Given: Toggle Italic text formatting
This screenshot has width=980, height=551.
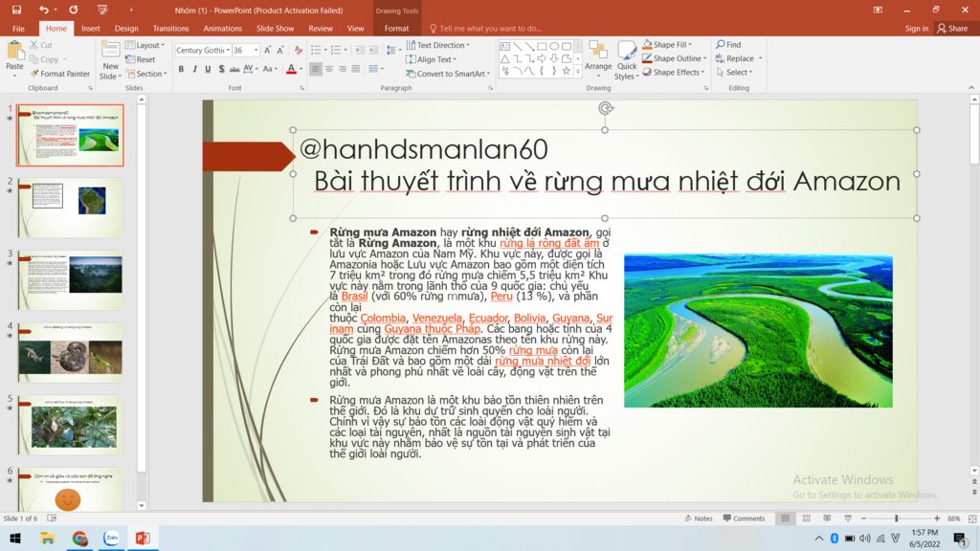Looking at the screenshot, I should (x=194, y=69).
